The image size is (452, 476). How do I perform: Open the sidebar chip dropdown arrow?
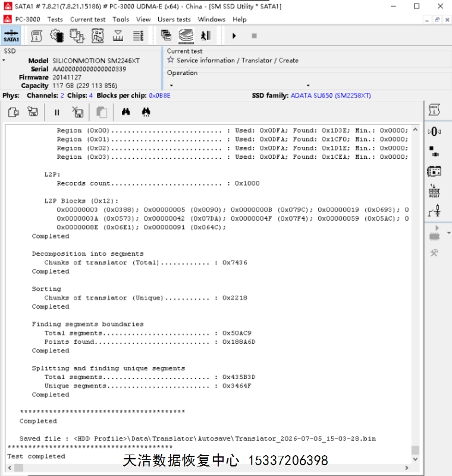(448, 233)
